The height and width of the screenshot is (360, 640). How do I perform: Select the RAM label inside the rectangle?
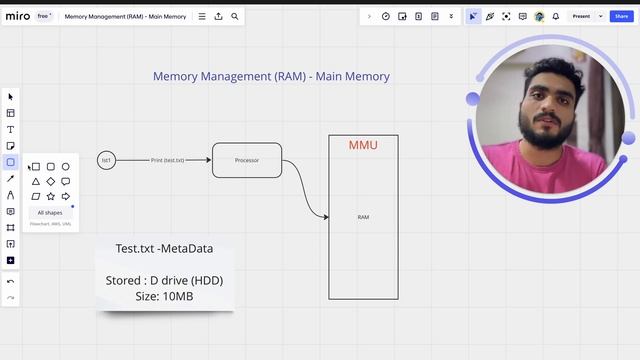tap(363, 217)
